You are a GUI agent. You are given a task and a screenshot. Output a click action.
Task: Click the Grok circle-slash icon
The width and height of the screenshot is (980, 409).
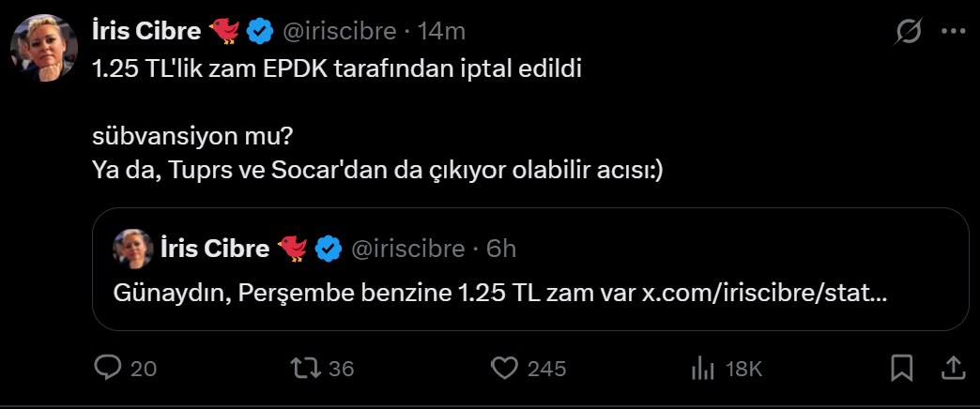pyautogui.click(x=909, y=32)
